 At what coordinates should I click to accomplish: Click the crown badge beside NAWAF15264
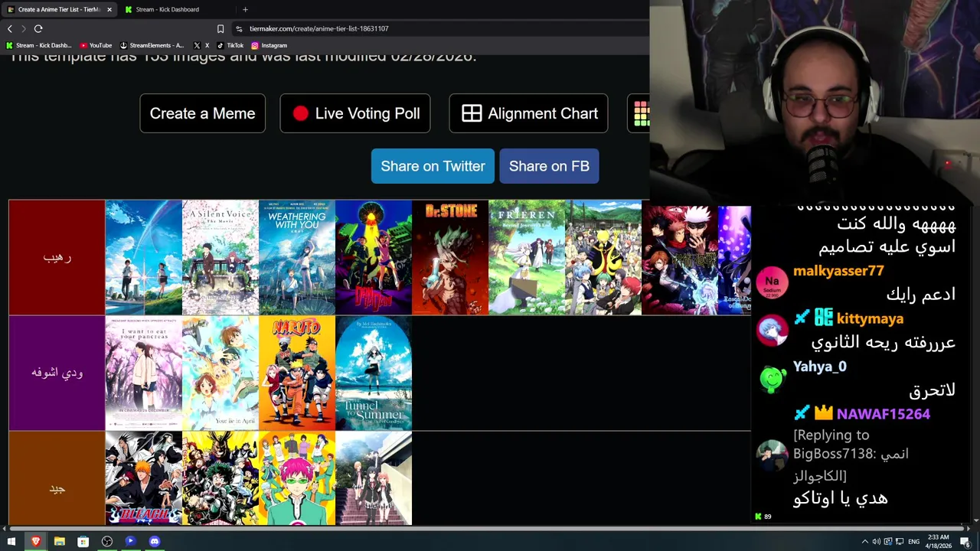823,413
